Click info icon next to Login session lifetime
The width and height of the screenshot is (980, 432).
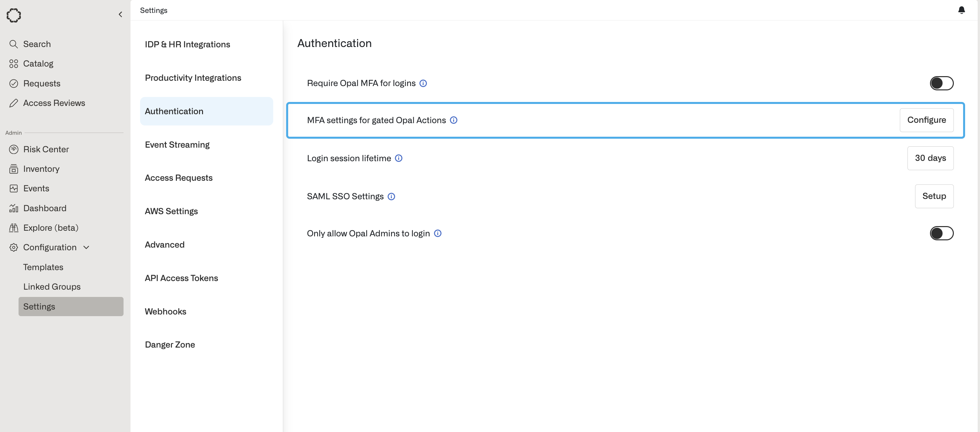pos(398,158)
